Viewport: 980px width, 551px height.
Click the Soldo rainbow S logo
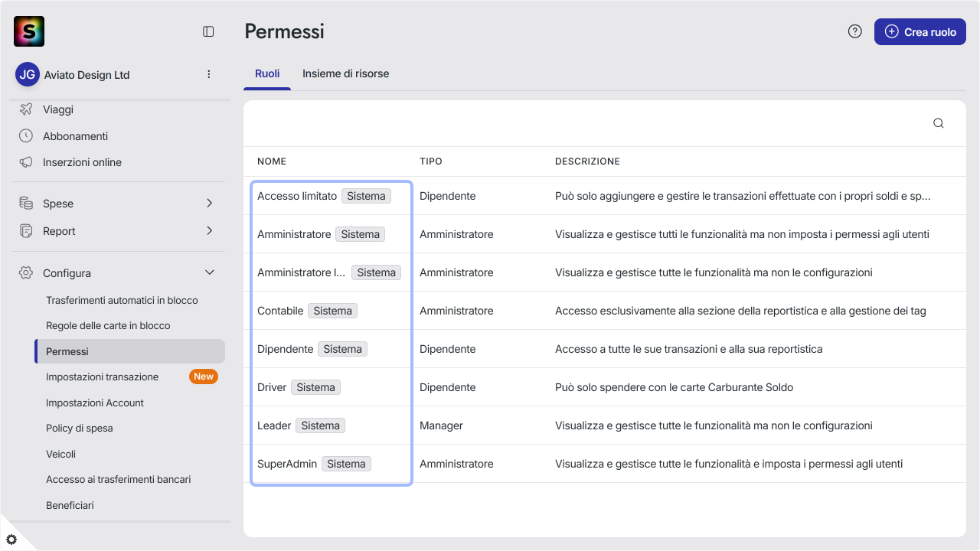(29, 31)
